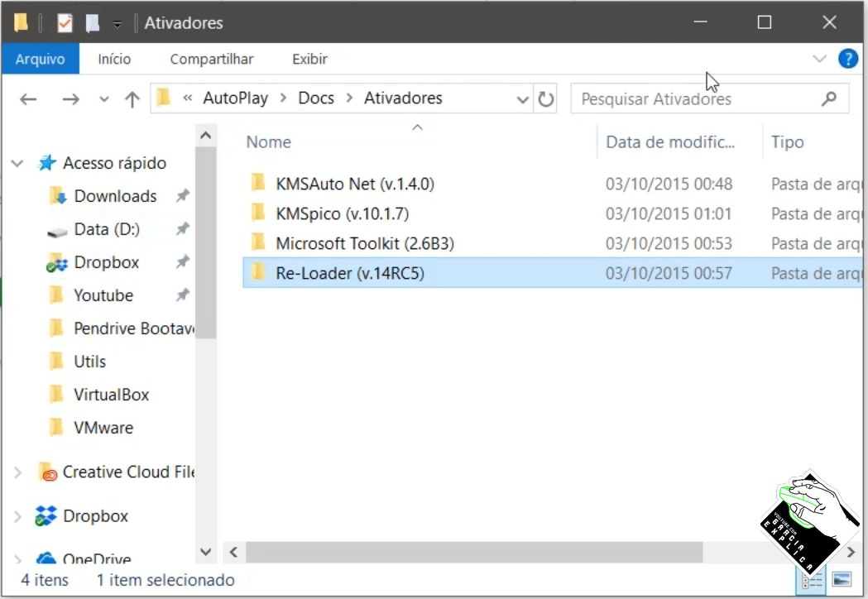The height and width of the screenshot is (599, 868).
Task: Click the pin icon next to Data (D:)
Action: (182, 228)
